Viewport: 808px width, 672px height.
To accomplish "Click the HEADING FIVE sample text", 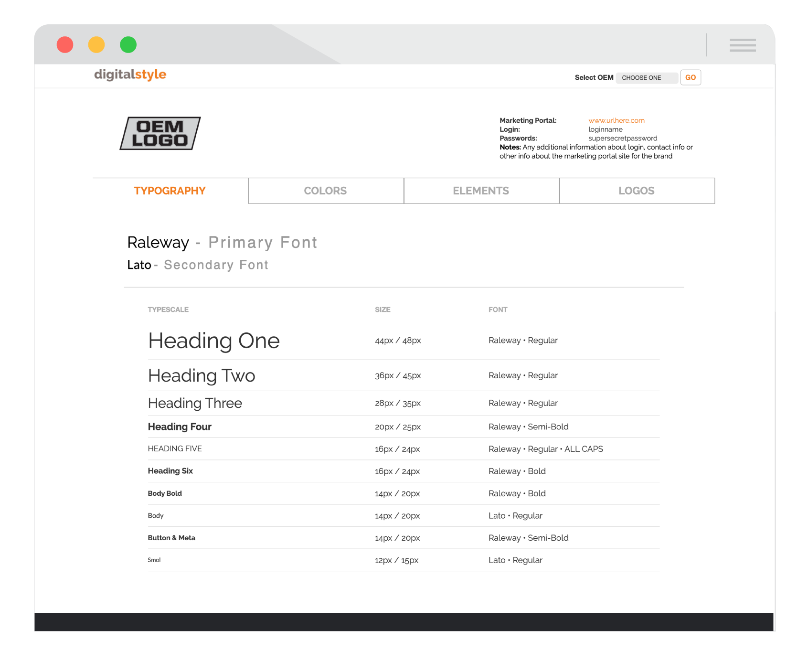I will click(x=175, y=449).
